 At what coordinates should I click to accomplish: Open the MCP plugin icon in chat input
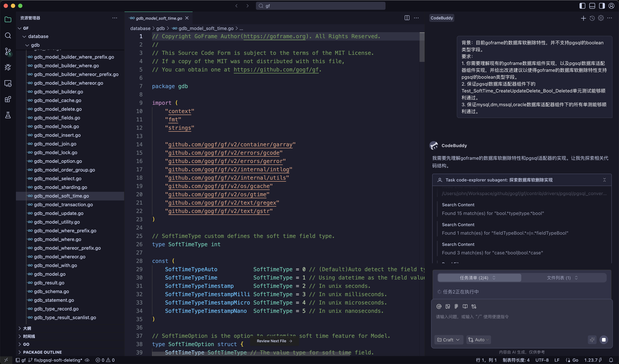(x=474, y=306)
